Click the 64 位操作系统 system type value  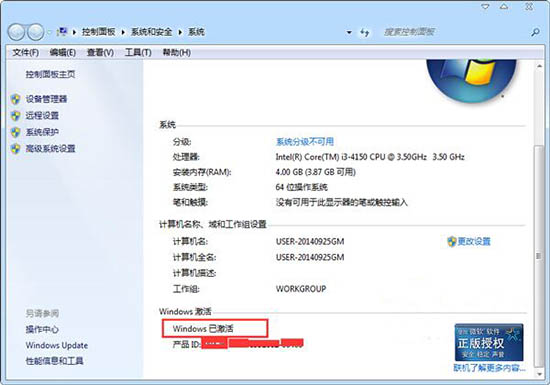coord(301,187)
